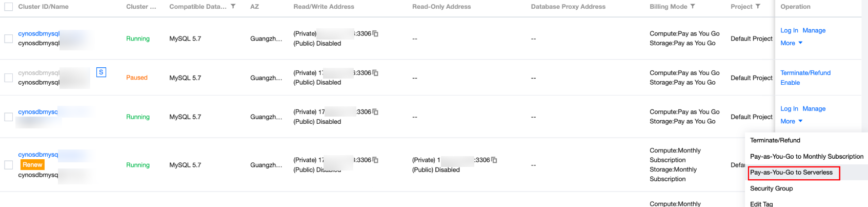Check the first running cluster's checkbox
This screenshot has height=207, width=868.
(x=9, y=39)
